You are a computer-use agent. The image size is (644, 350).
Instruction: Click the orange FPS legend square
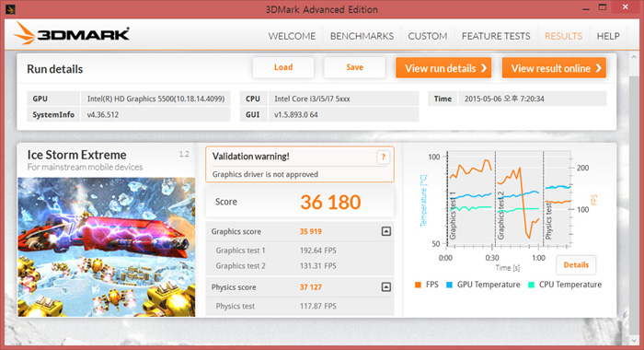(x=418, y=285)
